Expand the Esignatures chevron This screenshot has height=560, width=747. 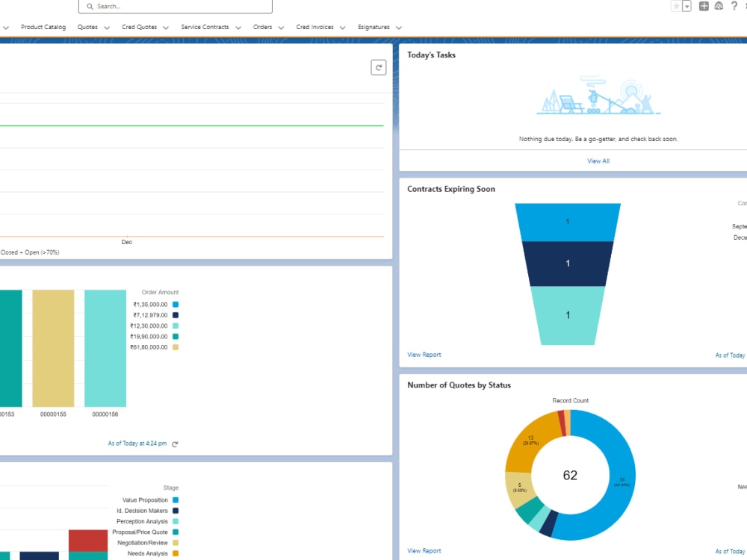tap(399, 28)
